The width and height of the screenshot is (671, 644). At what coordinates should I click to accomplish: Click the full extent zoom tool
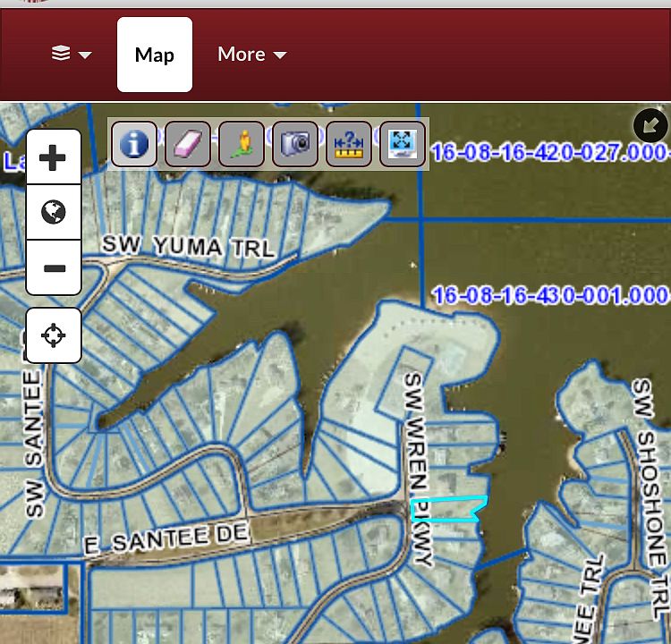(403, 144)
